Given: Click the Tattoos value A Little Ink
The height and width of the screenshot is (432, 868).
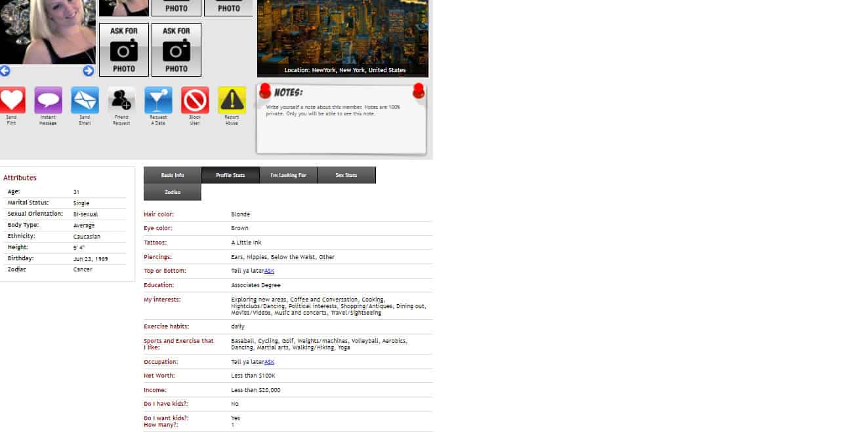Looking at the screenshot, I should (246, 243).
